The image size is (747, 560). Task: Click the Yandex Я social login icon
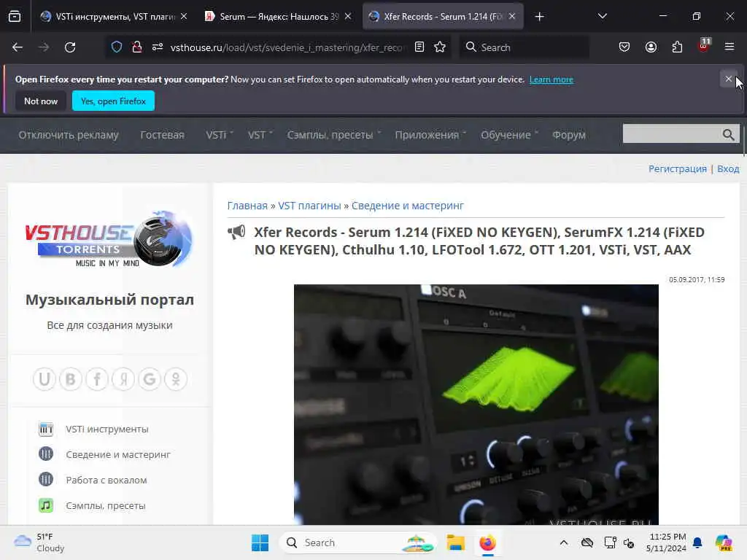(x=123, y=379)
